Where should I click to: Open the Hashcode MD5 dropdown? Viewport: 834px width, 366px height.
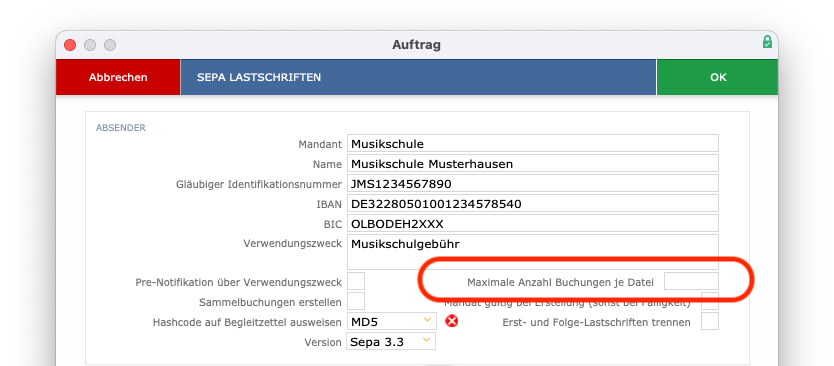(391, 321)
